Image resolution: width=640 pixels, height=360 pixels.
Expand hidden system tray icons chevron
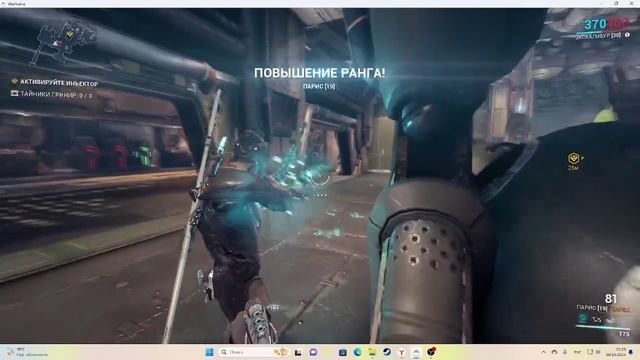click(543, 352)
